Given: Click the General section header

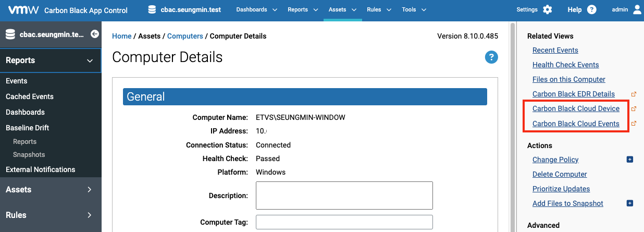Looking at the screenshot, I should (305, 96).
